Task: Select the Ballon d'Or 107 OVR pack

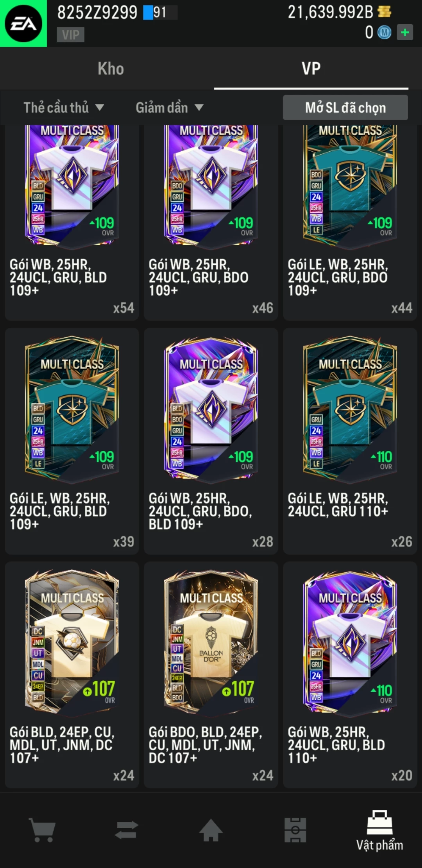Action: click(211, 675)
